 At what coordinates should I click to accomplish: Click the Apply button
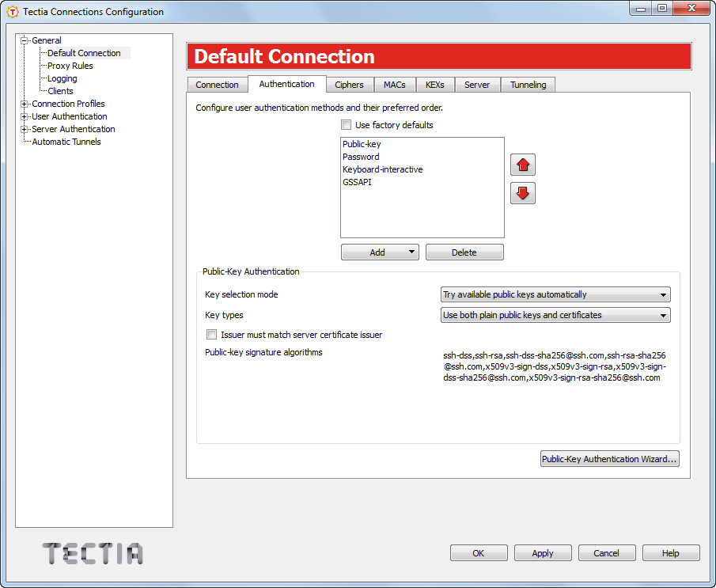(543, 552)
